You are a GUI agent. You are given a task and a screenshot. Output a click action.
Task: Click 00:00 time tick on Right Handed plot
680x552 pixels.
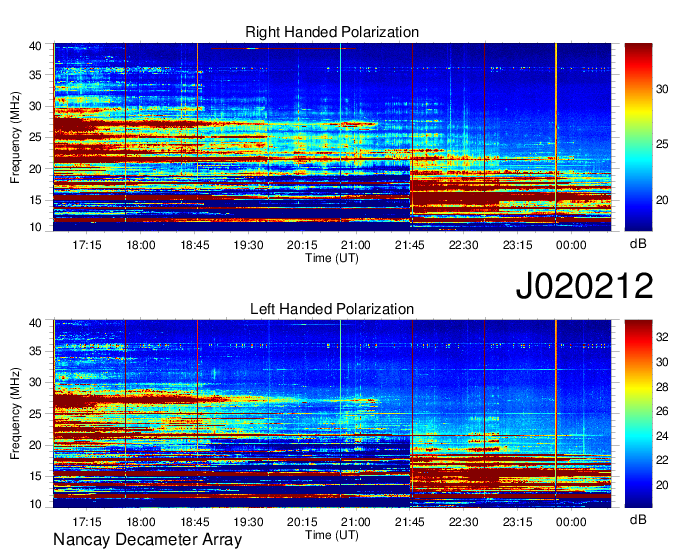[571, 245]
